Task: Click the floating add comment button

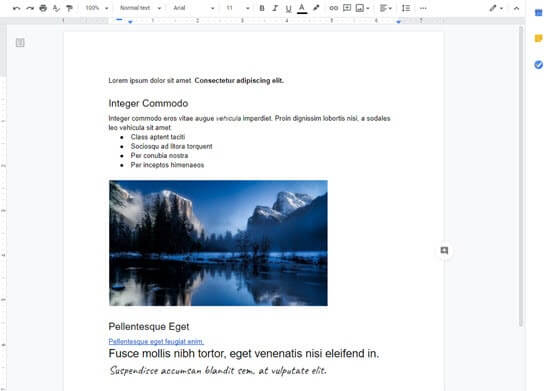Action: coord(444,250)
